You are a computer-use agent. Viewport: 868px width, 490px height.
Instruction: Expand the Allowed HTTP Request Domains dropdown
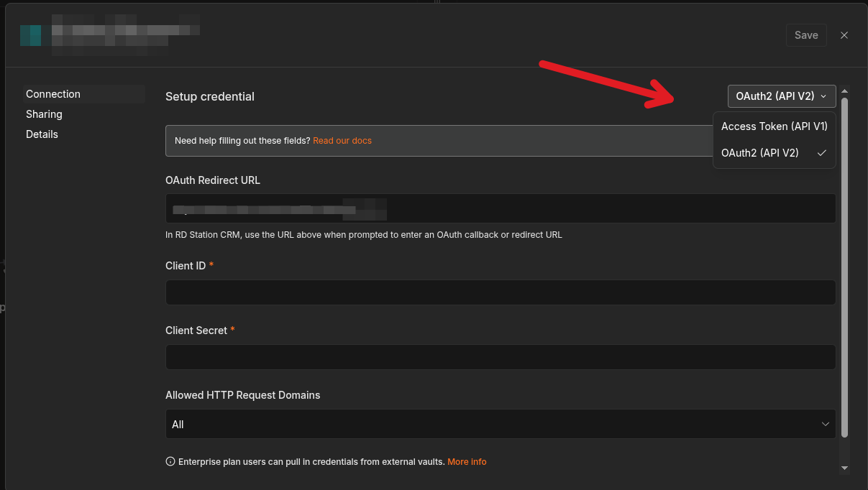pos(501,425)
